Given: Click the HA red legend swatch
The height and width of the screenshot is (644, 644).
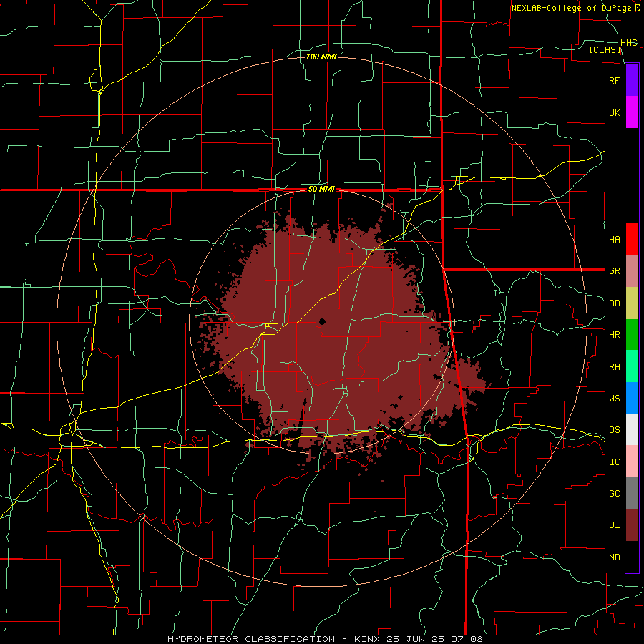Looking at the screenshot, I should pos(632,239).
